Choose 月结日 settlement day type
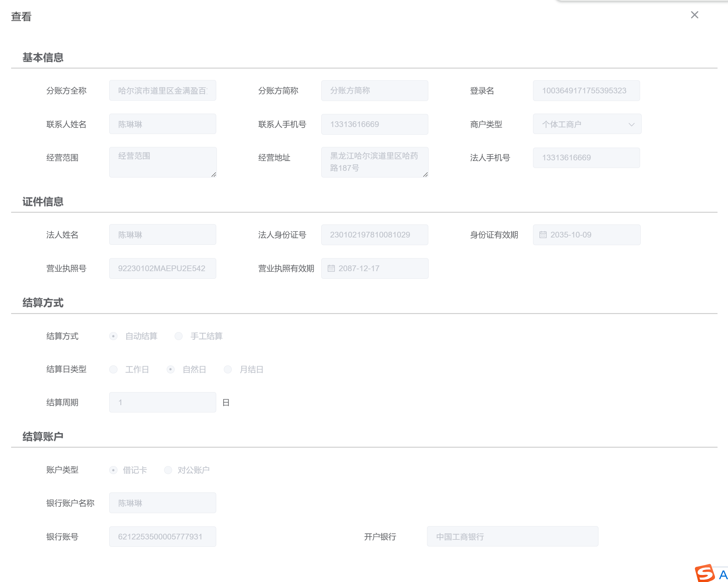The image size is (728, 582). click(x=228, y=369)
